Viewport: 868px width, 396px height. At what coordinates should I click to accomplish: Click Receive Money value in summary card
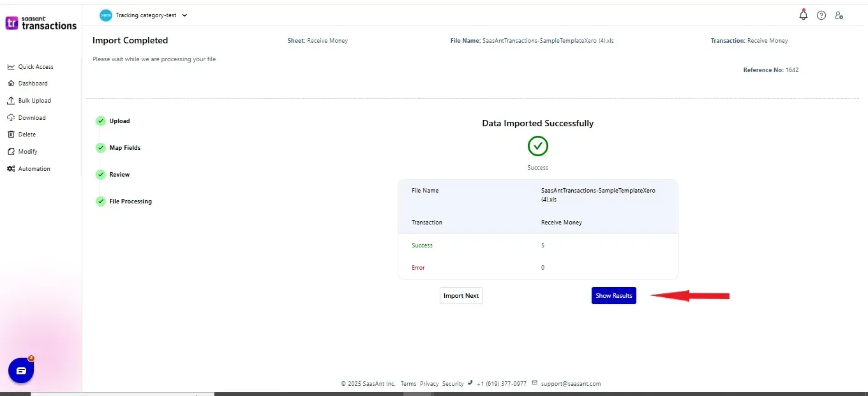tap(562, 223)
